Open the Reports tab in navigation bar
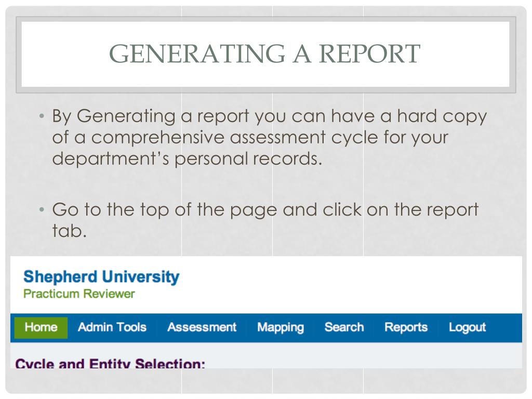 tap(406, 327)
